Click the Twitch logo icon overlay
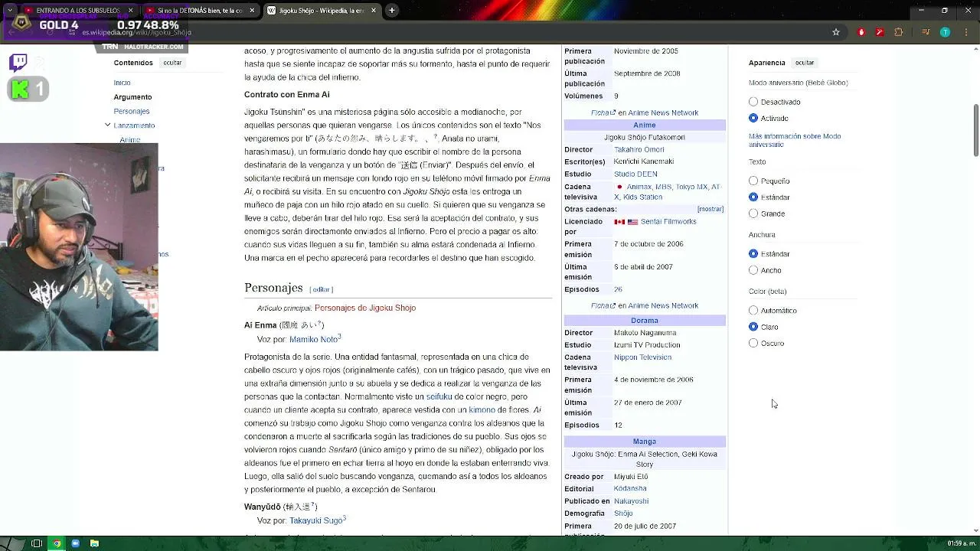This screenshot has height=551, width=980. tap(18, 62)
